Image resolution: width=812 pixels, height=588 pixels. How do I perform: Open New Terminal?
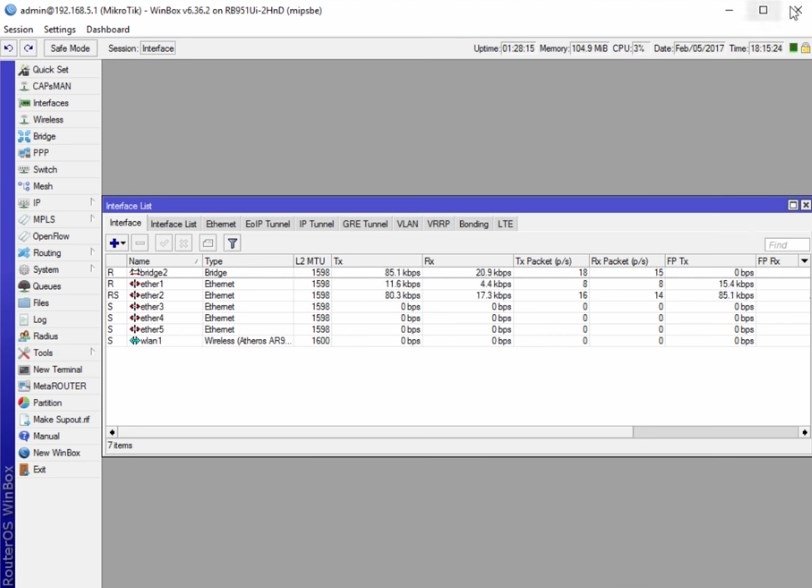(58, 369)
